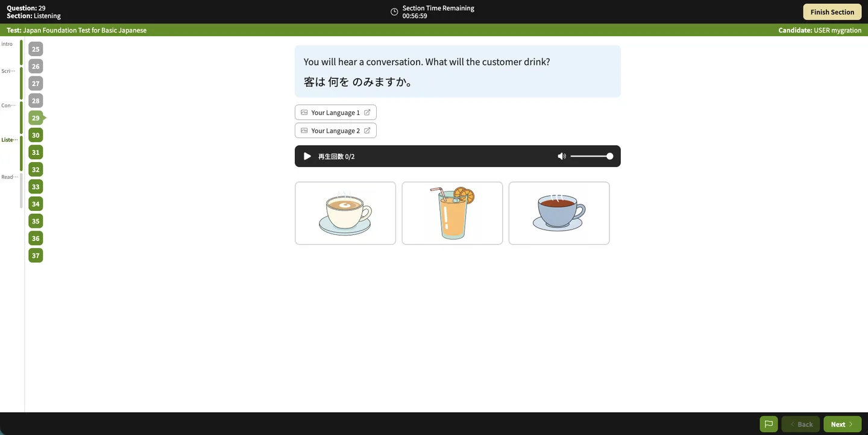Choose the orange juice glass picture
Viewport: 868px width, 435px height.
(x=452, y=213)
